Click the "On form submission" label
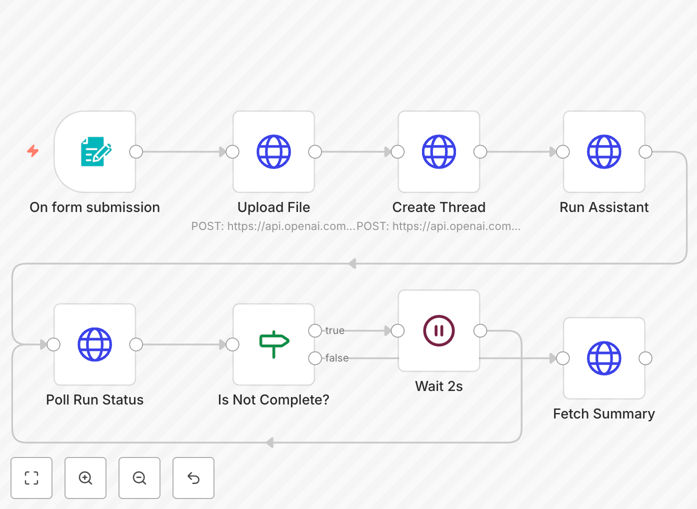 (x=95, y=207)
